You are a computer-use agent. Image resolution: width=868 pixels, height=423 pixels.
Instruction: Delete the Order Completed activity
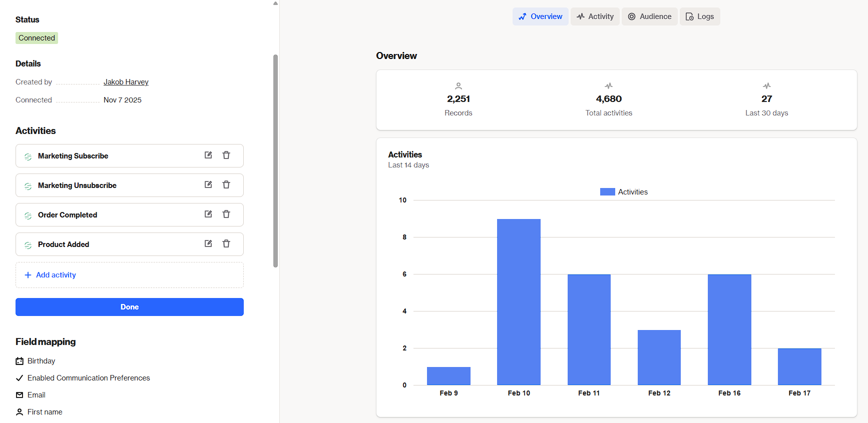coord(226,214)
